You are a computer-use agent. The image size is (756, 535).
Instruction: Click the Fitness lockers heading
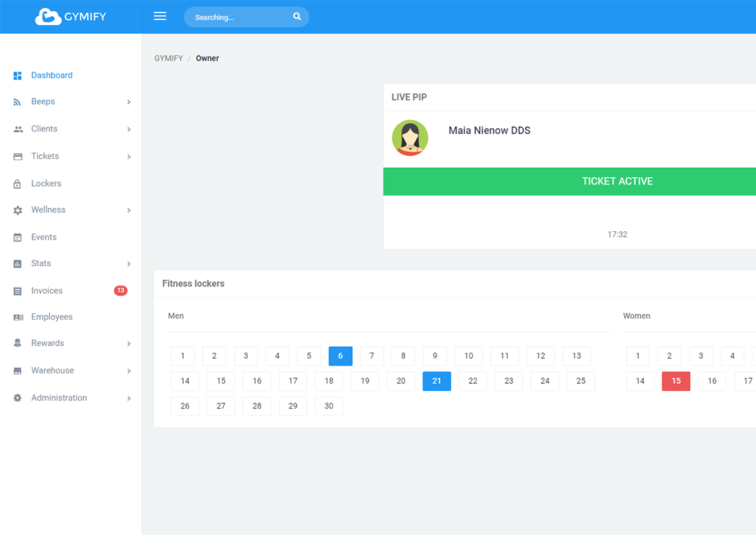[194, 284]
